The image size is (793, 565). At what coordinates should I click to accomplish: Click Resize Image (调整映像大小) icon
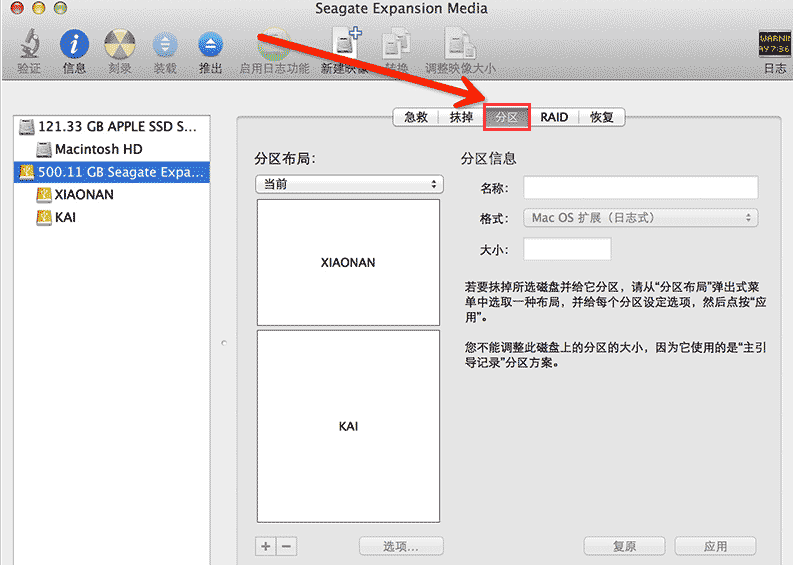460,44
